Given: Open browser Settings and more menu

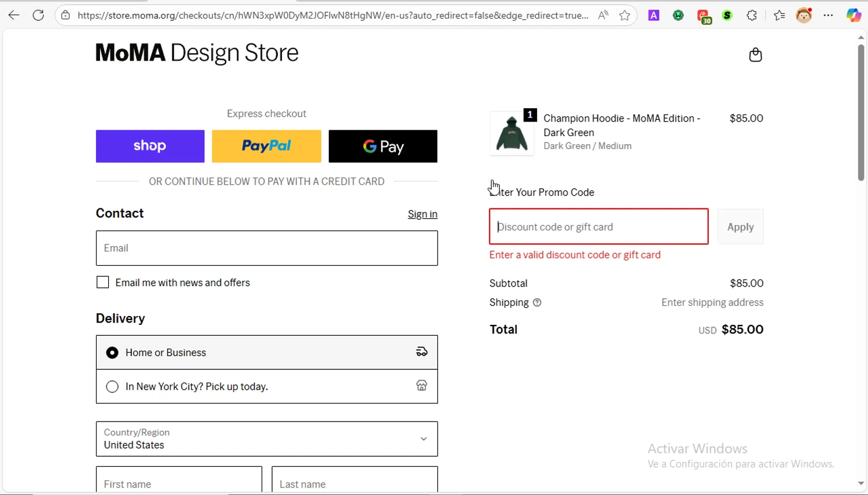Looking at the screenshot, I should coord(829,16).
